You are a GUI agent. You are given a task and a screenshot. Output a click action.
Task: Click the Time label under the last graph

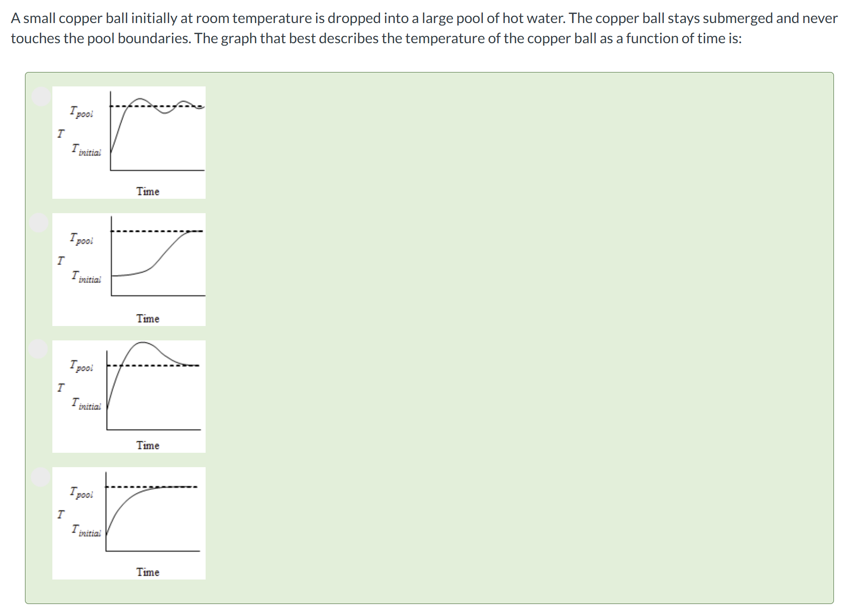click(x=147, y=572)
